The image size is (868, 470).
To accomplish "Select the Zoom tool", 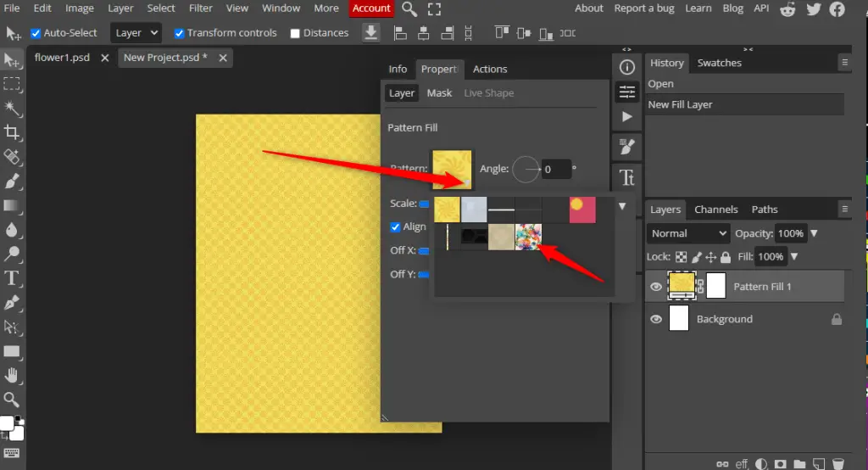I will [x=12, y=400].
